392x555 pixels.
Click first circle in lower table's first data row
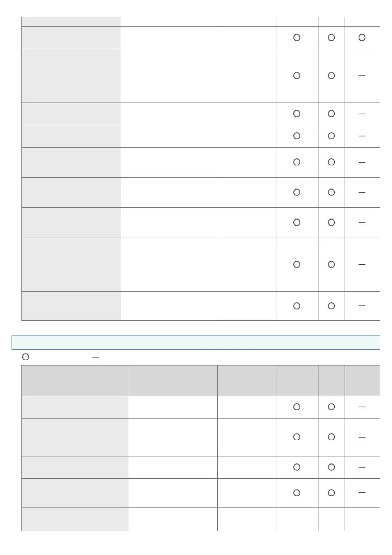[x=296, y=407]
